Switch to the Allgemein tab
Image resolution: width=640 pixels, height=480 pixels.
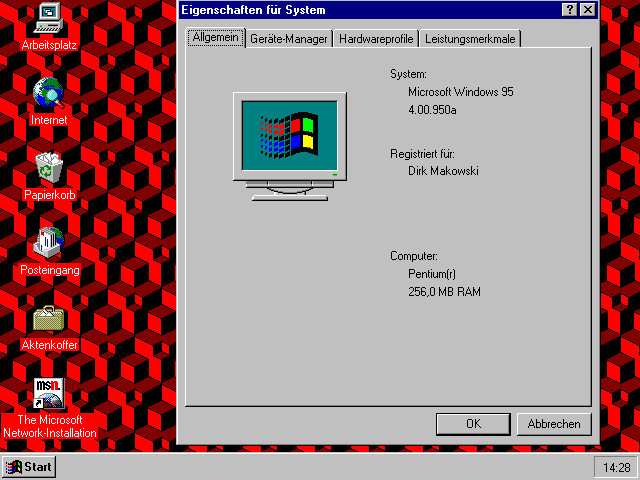(216, 38)
